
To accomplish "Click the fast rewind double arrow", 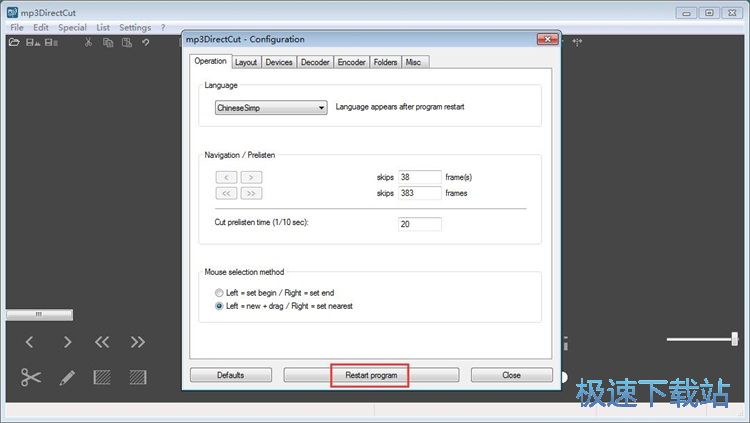I will click(x=101, y=342).
